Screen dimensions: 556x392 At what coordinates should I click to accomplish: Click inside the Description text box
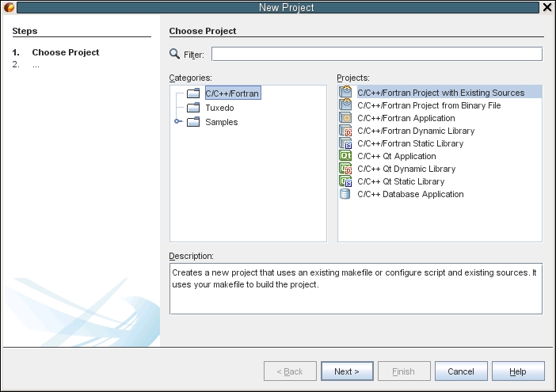356,288
